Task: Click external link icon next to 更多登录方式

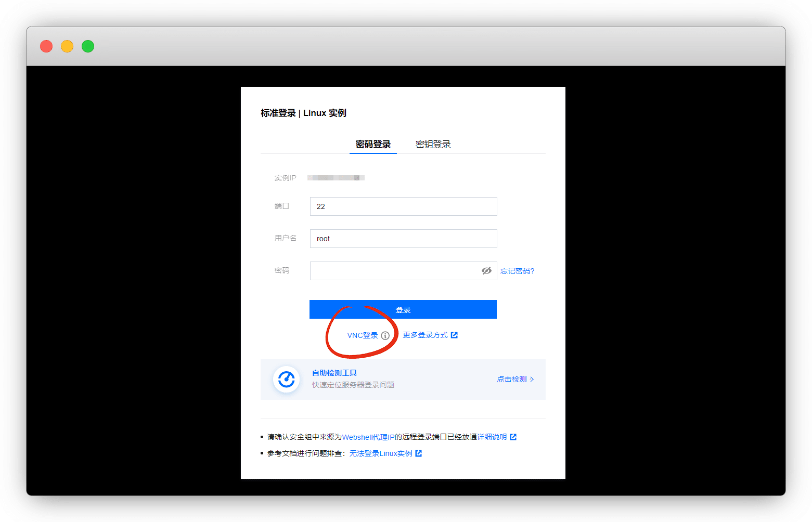Action: (454, 335)
